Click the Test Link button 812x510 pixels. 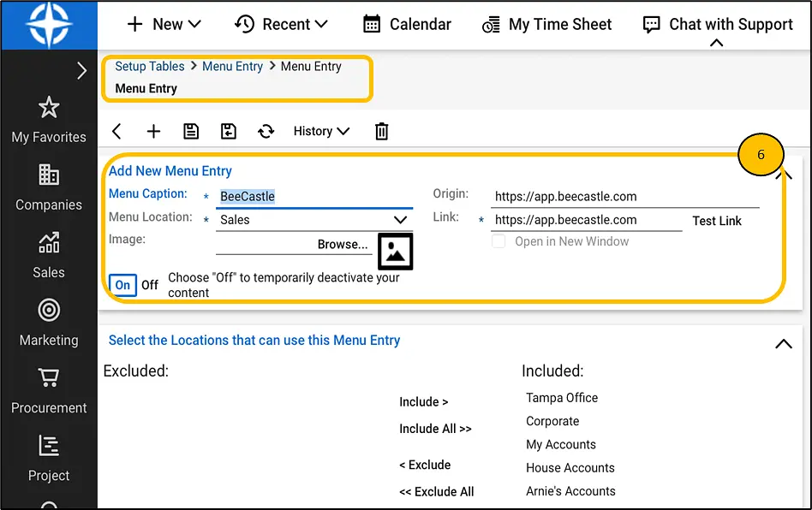(717, 221)
